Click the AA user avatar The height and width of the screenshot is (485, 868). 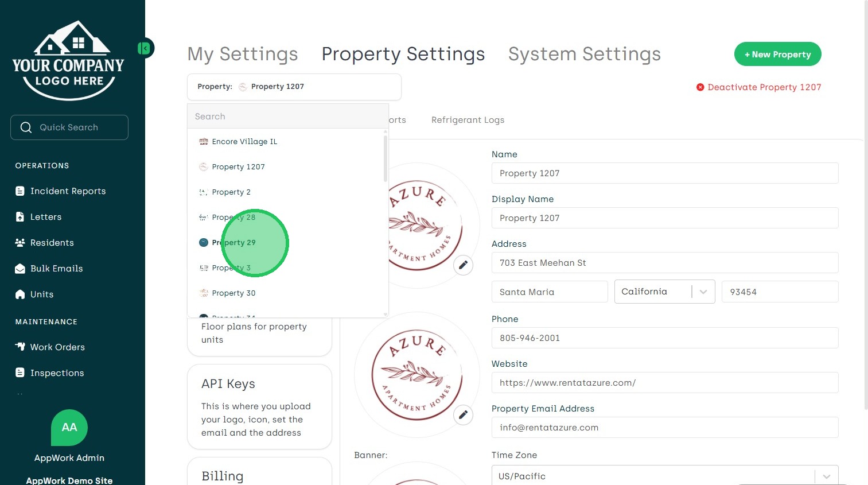tap(69, 428)
